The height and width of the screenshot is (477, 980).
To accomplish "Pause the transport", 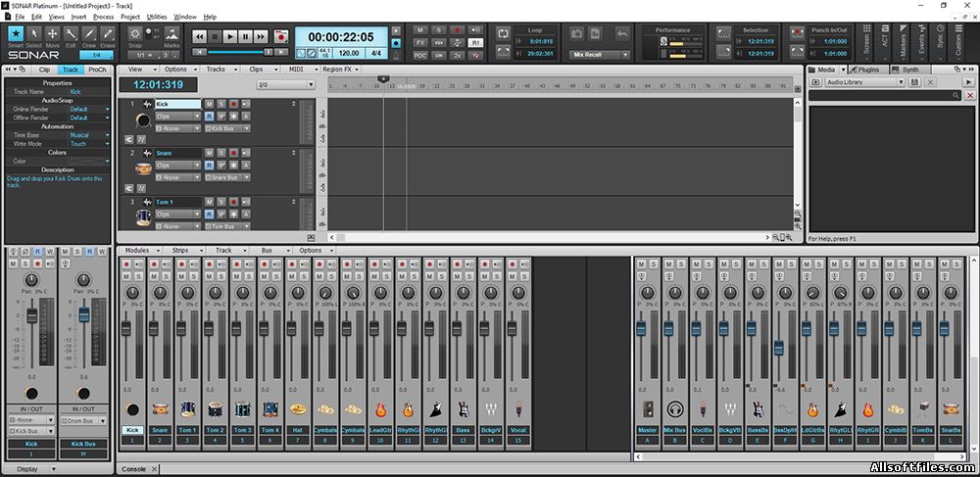I will (246, 37).
